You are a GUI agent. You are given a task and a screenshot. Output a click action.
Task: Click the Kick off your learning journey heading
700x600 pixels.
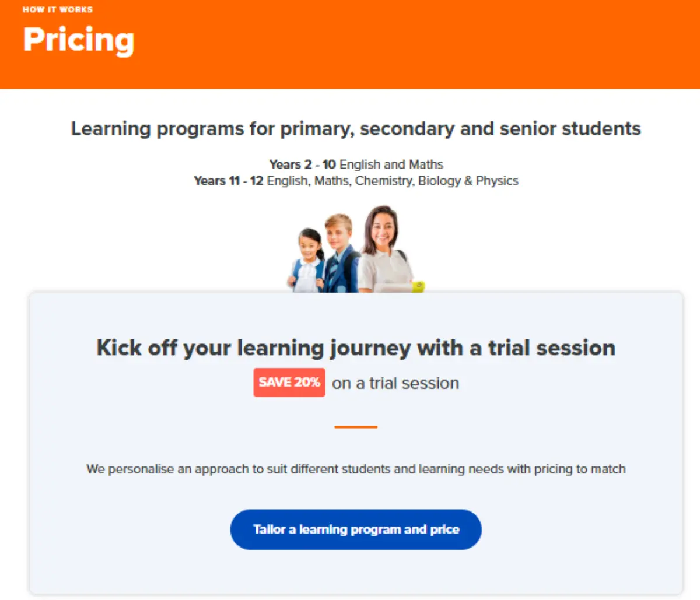(356, 348)
